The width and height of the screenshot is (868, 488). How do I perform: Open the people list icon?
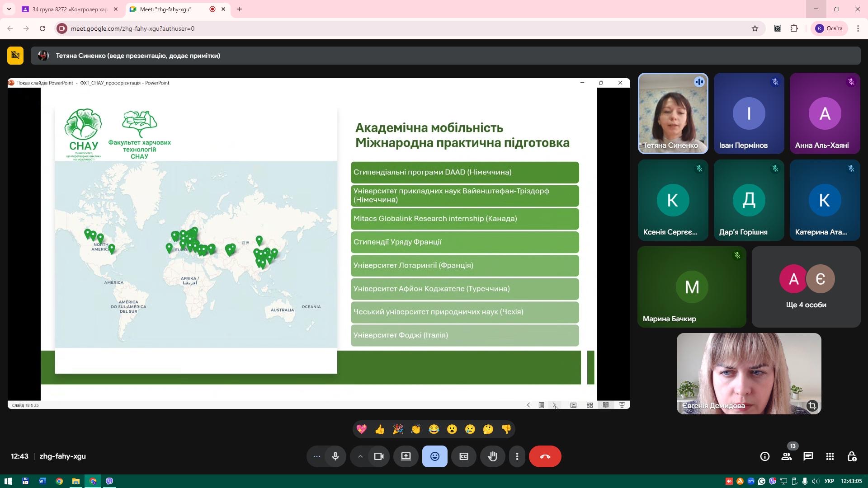coord(787,456)
